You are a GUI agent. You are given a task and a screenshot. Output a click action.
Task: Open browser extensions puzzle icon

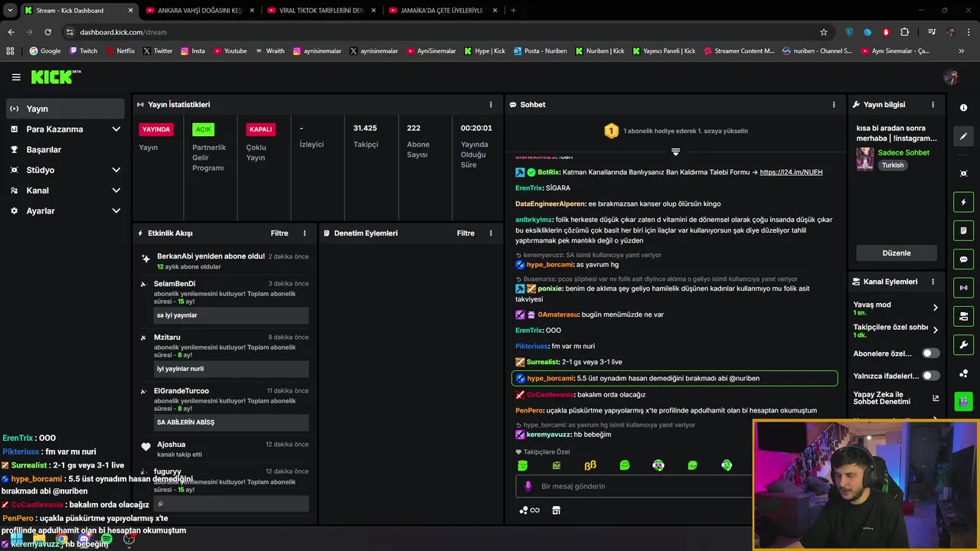pyautogui.click(x=904, y=32)
